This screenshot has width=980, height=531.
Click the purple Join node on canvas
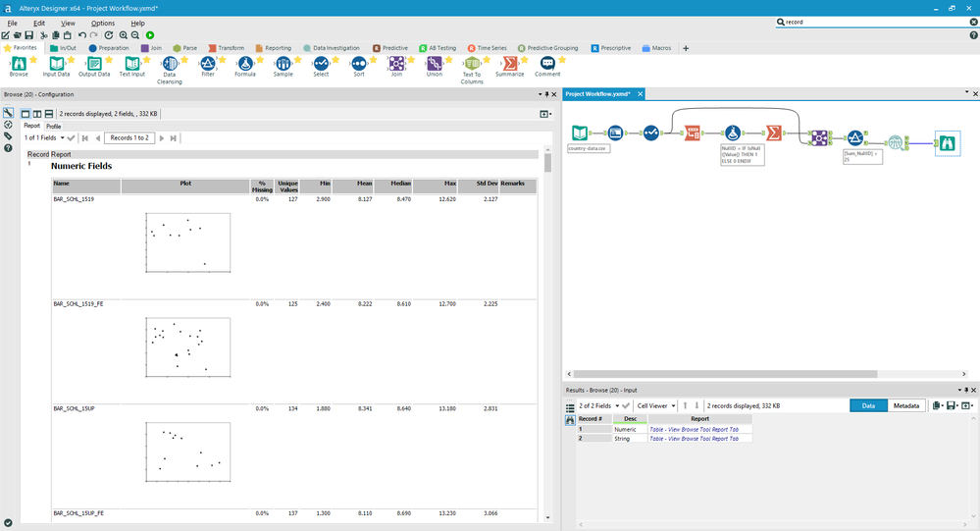pos(819,138)
